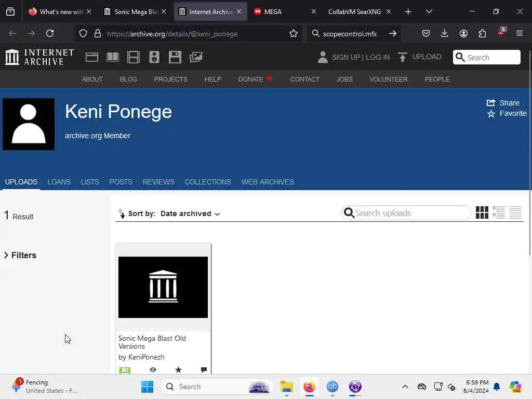Open the Donate link

pos(255,79)
